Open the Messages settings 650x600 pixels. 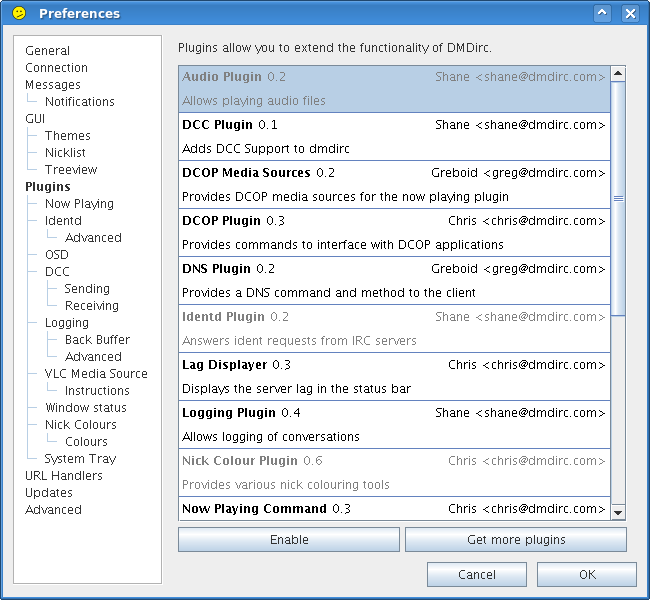[53, 85]
